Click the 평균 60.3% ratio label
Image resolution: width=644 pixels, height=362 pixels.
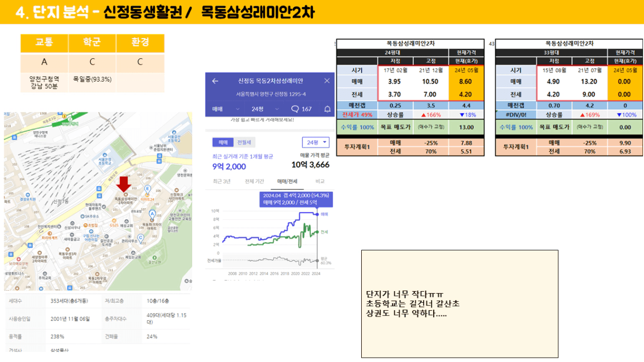click(326, 260)
